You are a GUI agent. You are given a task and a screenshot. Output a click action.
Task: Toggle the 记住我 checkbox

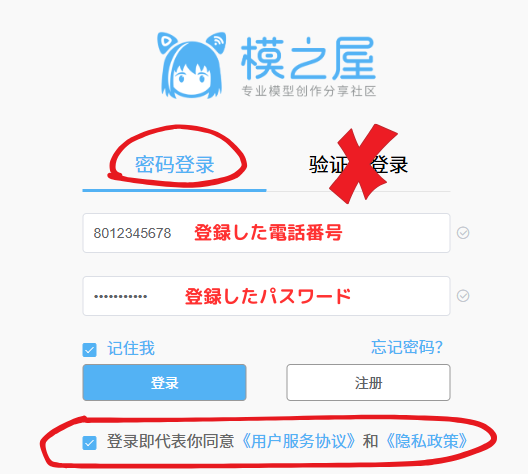pos(90,350)
